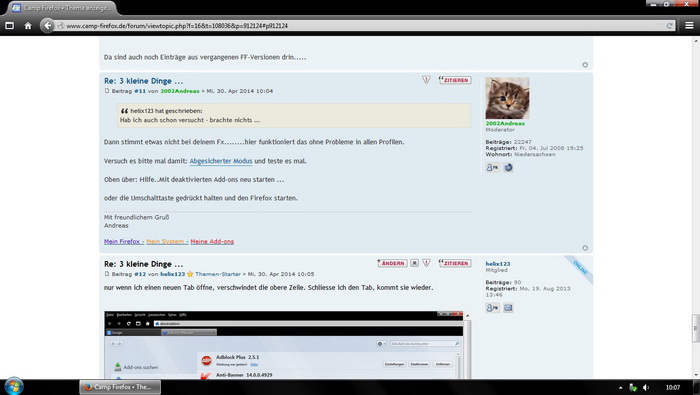Viewport: 700px width, 395px height.
Task: Follow the Meine Add-ons signature link
Action: [212, 241]
